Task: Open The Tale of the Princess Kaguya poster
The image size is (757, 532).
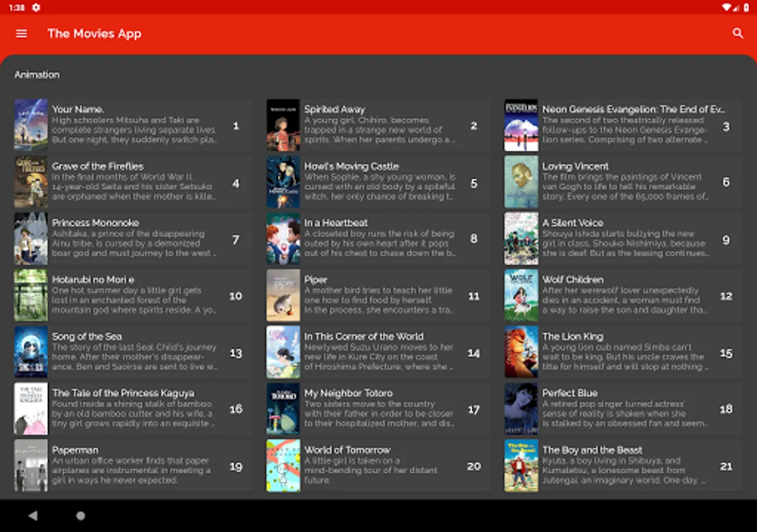Action: (x=31, y=409)
